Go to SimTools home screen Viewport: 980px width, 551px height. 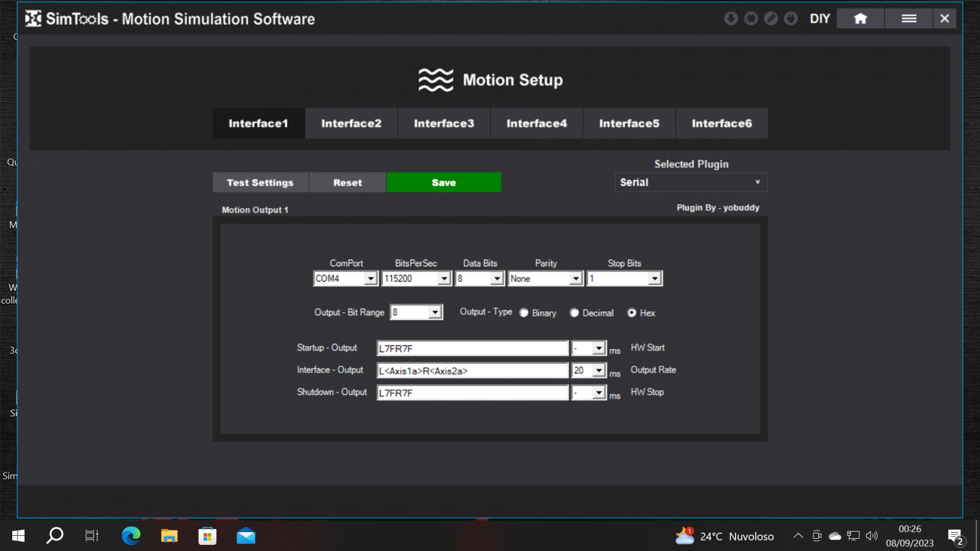point(861,18)
